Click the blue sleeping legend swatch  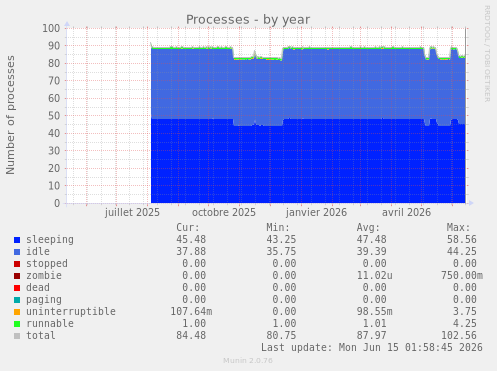point(17,240)
